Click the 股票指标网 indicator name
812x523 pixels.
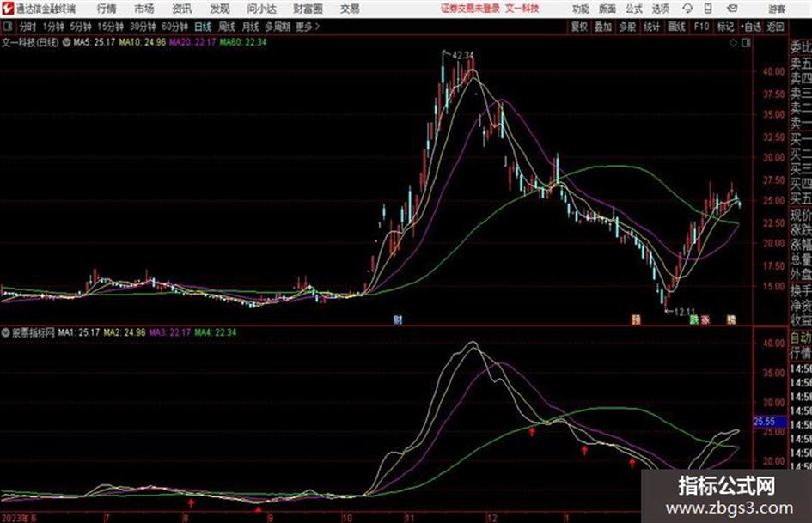pyautogui.click(x=34, y=332)
